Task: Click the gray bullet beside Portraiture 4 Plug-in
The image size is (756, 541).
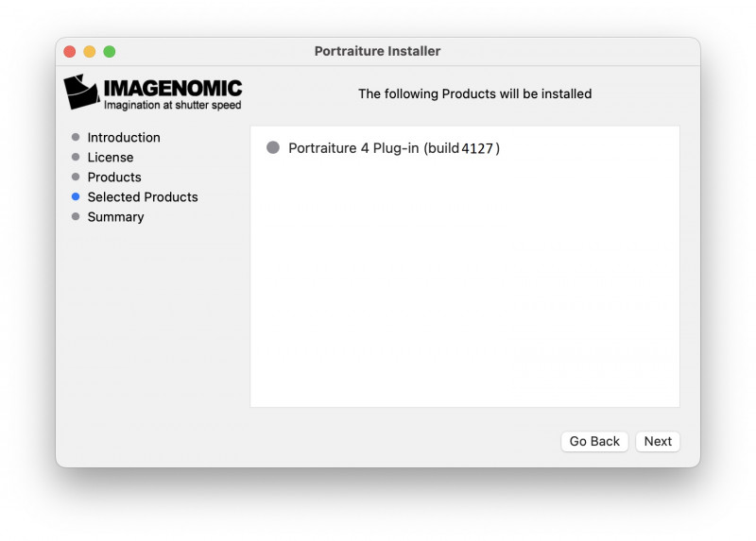Action: click(273, 147)
